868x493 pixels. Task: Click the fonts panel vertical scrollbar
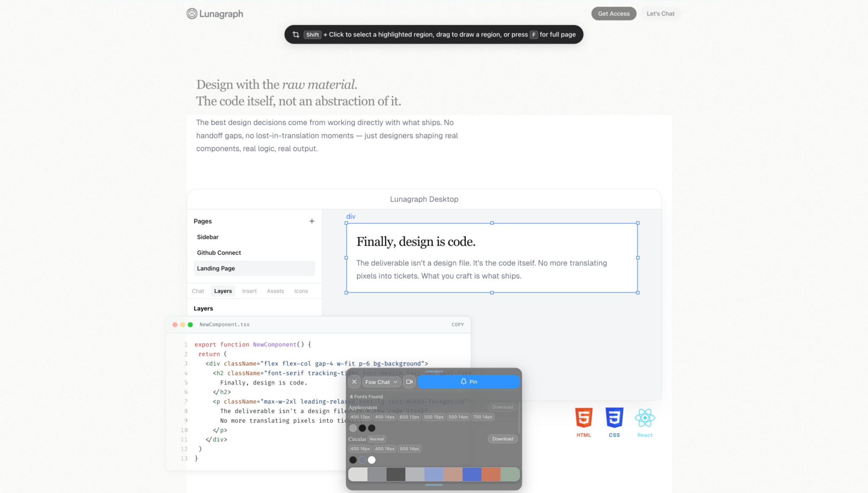coord(519,418)
